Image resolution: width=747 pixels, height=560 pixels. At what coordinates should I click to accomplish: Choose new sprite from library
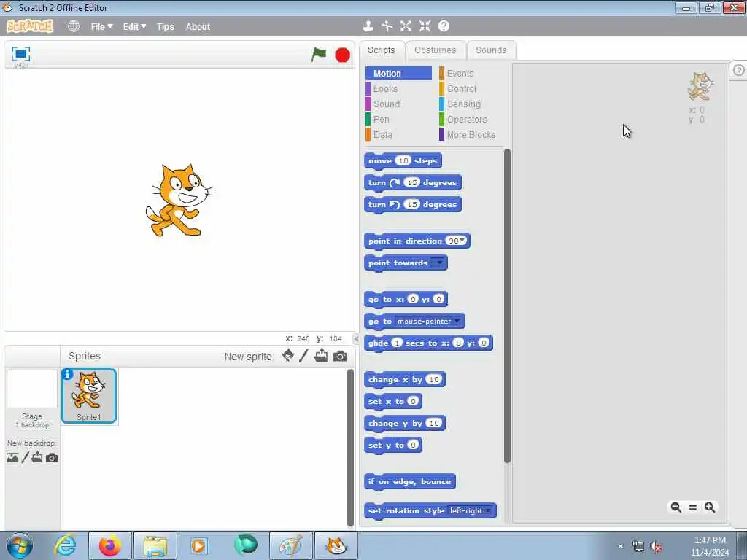[287, 355]
